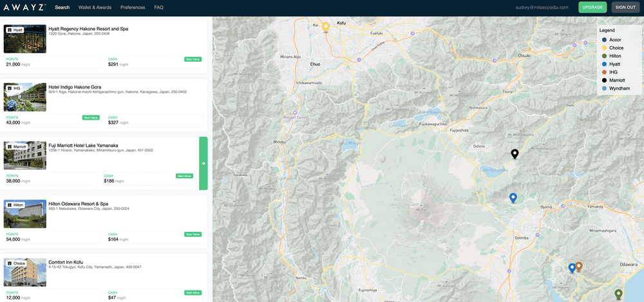Go to the Preferences menu
The width and height of the screenshot is (644, 302).
[133, 8]
